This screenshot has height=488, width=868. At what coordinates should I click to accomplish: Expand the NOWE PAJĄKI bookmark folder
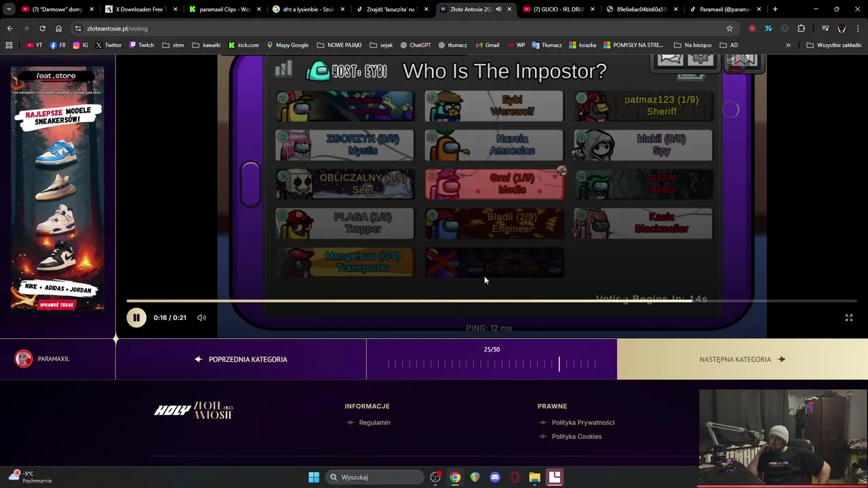338,45
